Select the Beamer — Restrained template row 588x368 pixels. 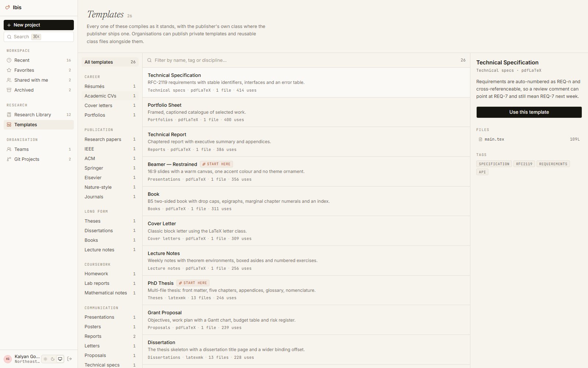click(306, 171)
